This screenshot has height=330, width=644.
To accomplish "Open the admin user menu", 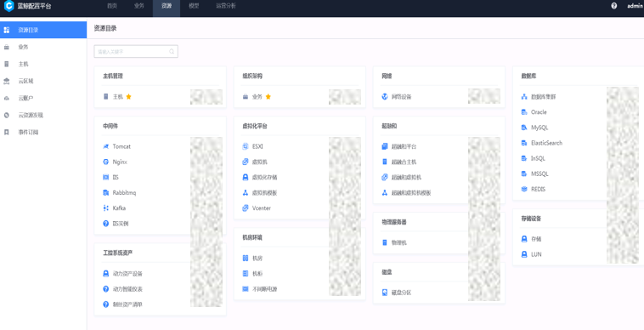I will pyautogui.click(x=635, y=6).
